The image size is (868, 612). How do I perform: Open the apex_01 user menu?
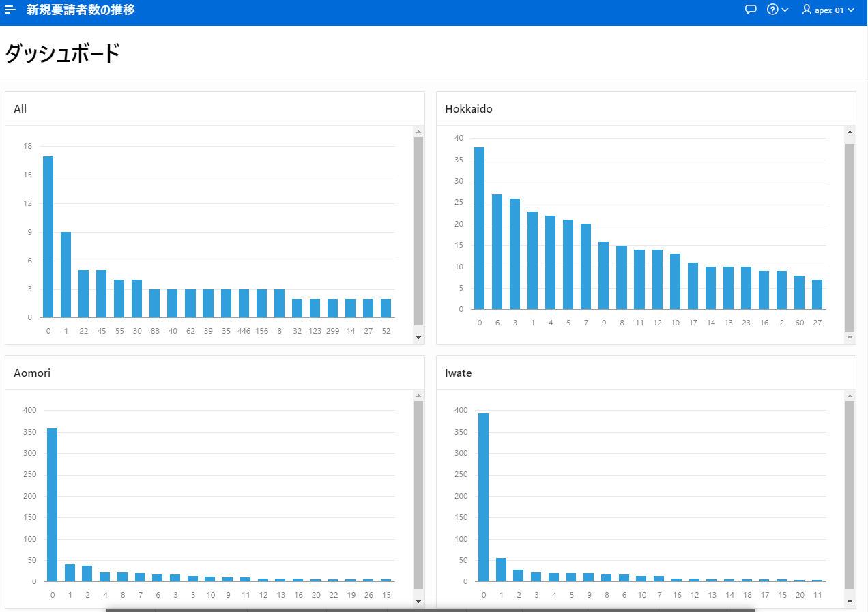tap(828, 10)
